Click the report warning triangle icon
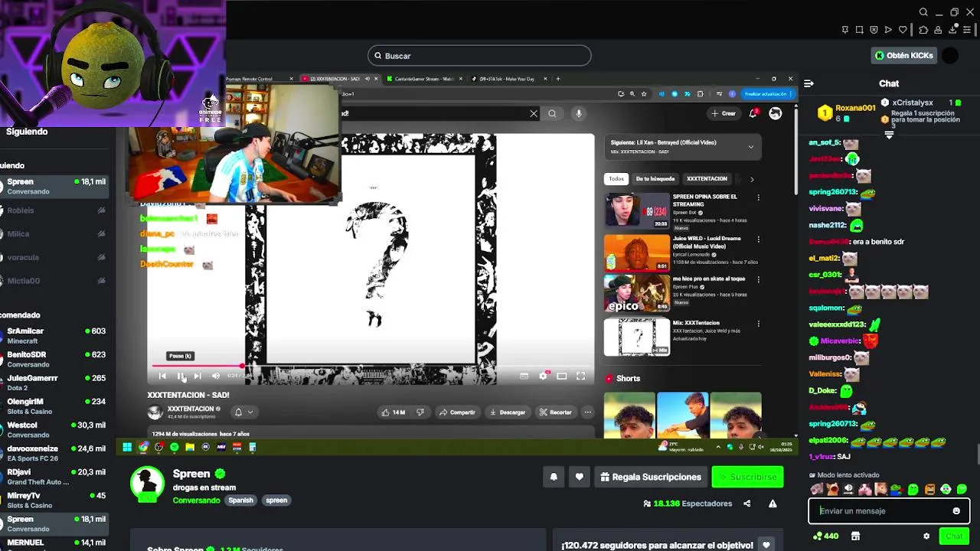The image size is (980, 551). (x=773, y=504)
